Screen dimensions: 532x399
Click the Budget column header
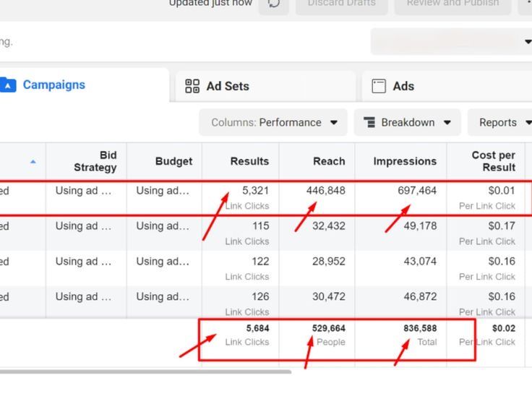pyautogui.click(x=173, y=161)
